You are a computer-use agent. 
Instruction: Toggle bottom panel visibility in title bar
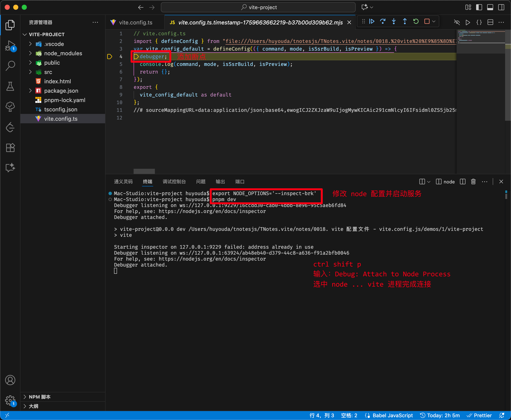[x=490, y=7]
